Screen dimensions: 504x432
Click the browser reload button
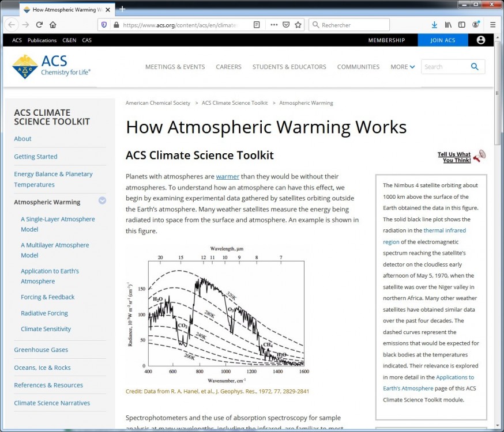point(39,25)
